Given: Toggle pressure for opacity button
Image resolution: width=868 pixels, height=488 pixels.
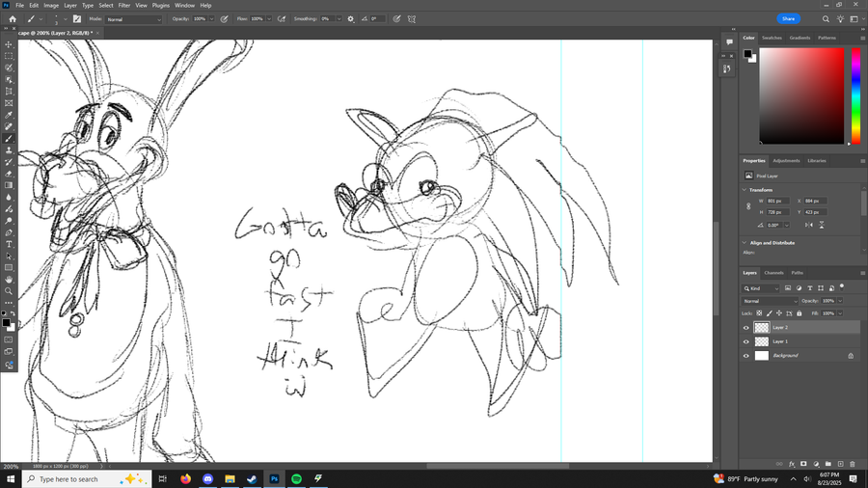Looking at the screenshot, I should (224, 19).
